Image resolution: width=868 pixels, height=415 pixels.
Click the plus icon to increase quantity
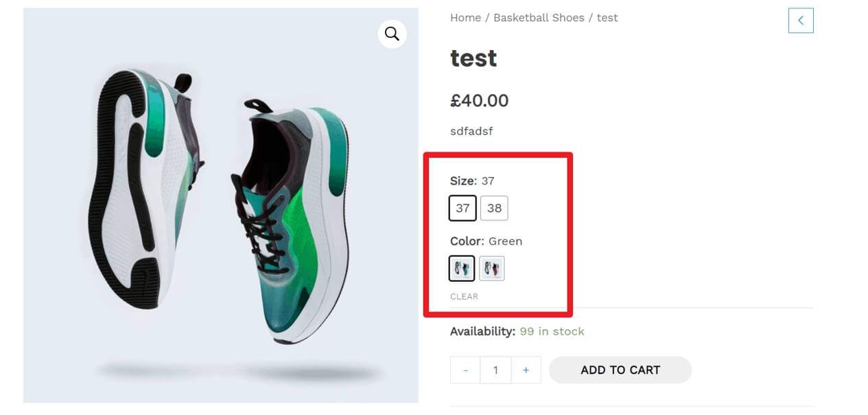tap(526, 370)
